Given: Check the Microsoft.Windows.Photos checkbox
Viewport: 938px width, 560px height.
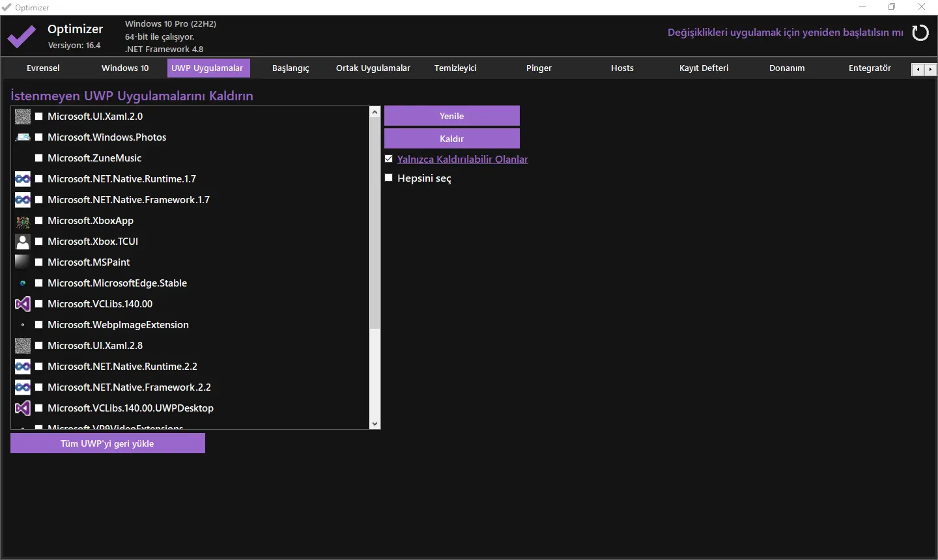Looking at the screenshot, I should pos(39,137).
